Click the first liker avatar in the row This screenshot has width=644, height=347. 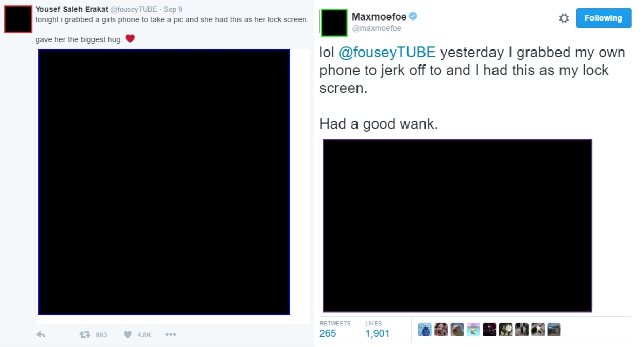pyautogui.click(x=425, y=329)
